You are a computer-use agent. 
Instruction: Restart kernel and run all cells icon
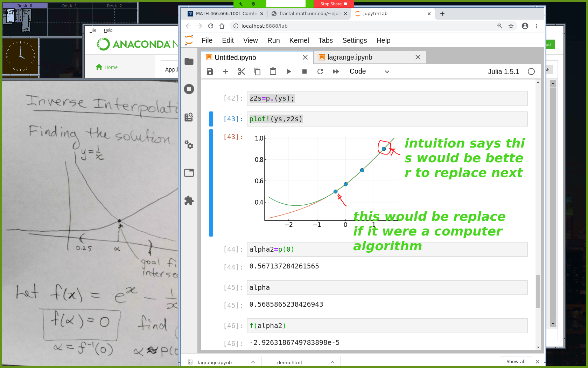click(336, 71)
